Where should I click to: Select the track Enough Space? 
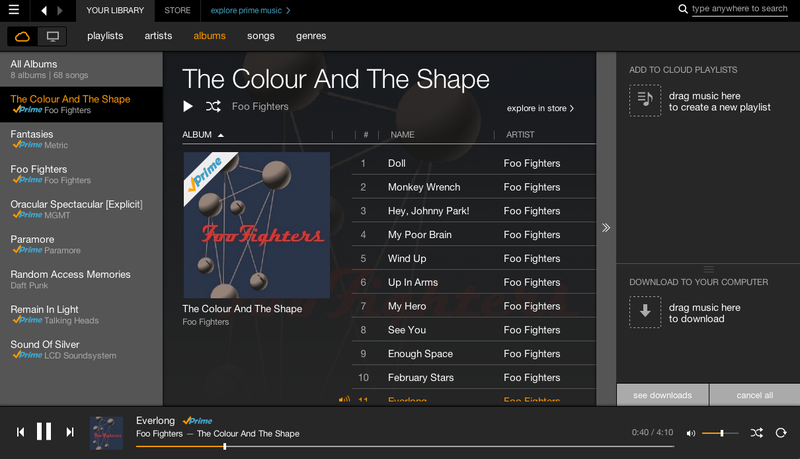pos(473,353)
